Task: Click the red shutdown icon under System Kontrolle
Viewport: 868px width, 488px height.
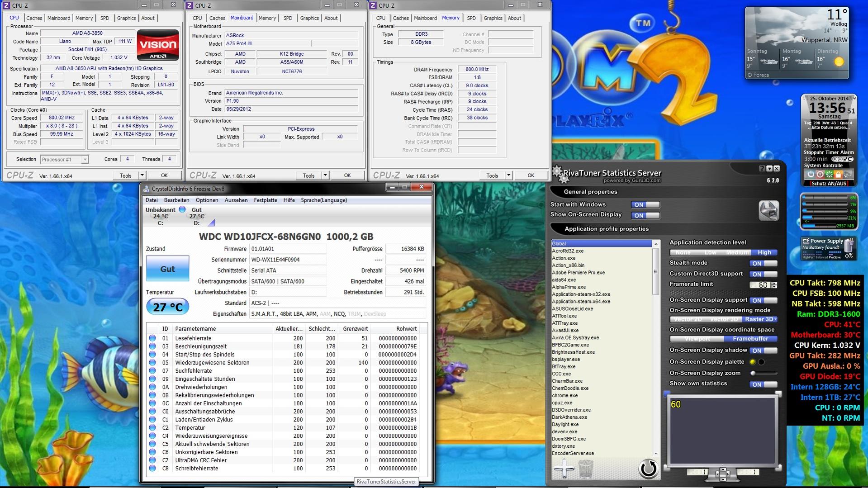Action: (820, 174)
